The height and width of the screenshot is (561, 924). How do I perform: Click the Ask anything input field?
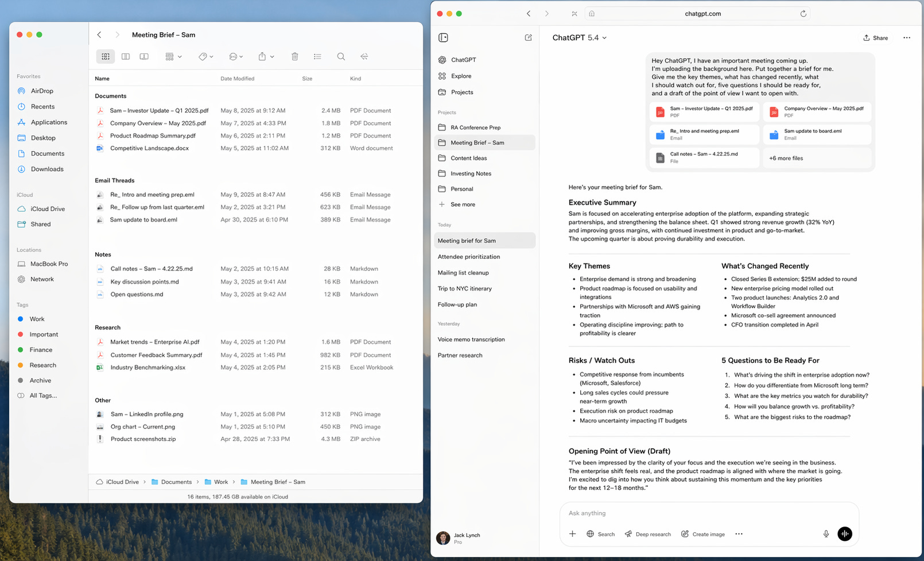(x=709, y=513)
